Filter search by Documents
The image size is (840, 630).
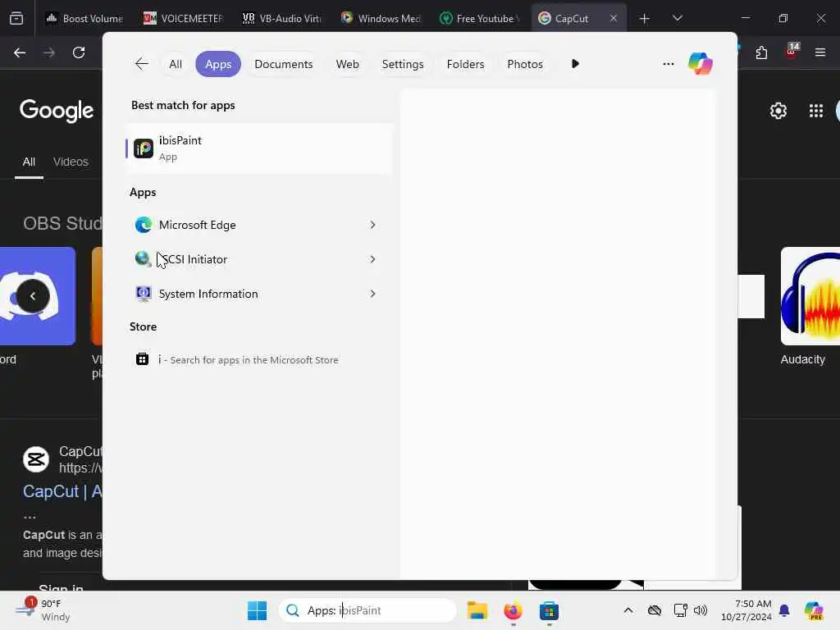tap(283, 64)
